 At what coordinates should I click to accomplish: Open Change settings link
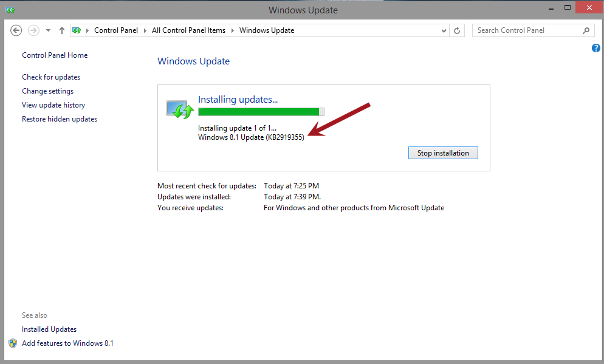pyautogui.click(x=48, y=91)
